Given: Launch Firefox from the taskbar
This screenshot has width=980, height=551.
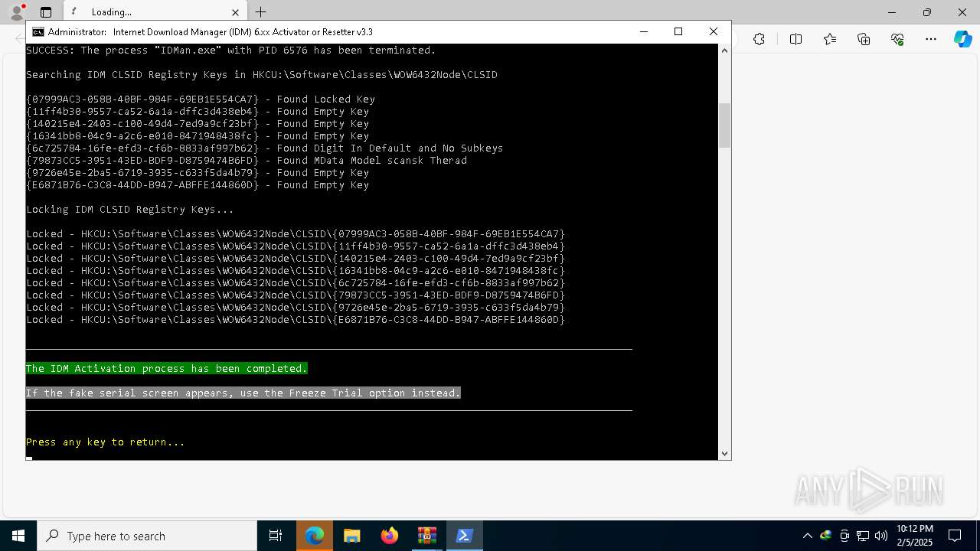Looking at the screenshot, I should [x=390, y=536].
